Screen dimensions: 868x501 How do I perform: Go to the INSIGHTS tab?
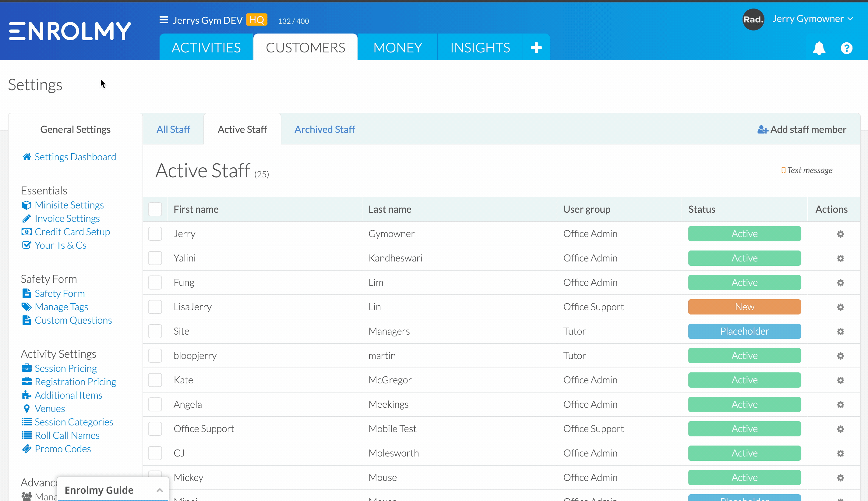480,48
